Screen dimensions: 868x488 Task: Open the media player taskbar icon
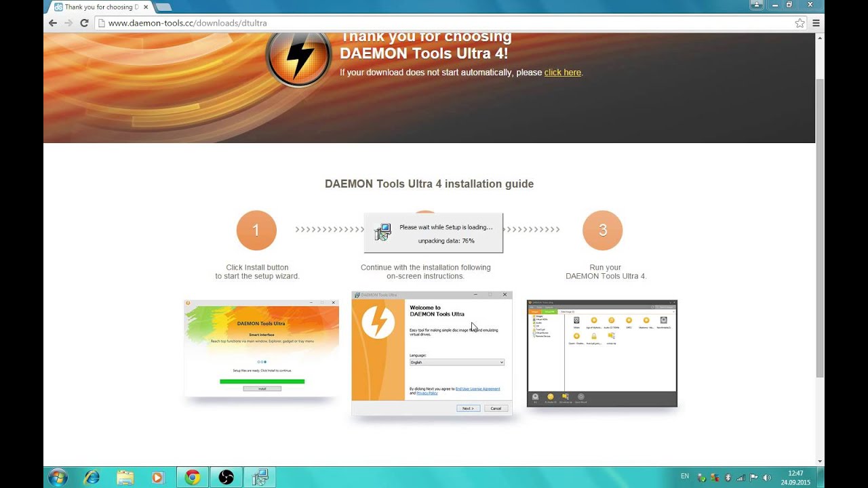click(157, 477)
